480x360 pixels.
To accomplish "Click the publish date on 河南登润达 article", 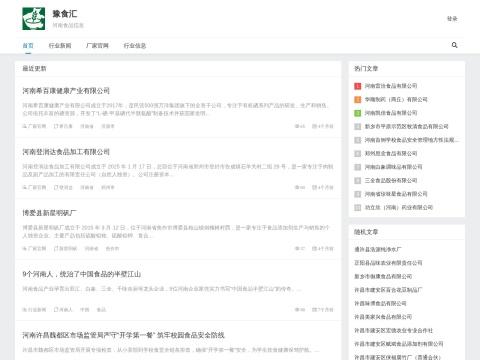I will coord(323,187).
